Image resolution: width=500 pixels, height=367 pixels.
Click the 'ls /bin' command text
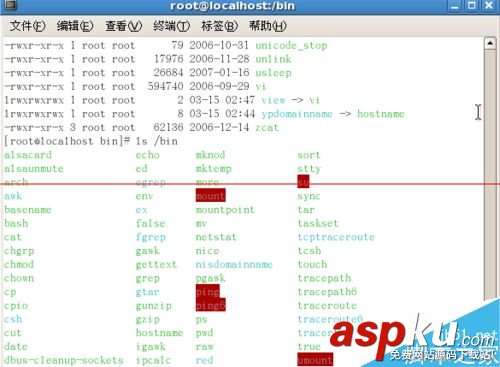point(157,141)
